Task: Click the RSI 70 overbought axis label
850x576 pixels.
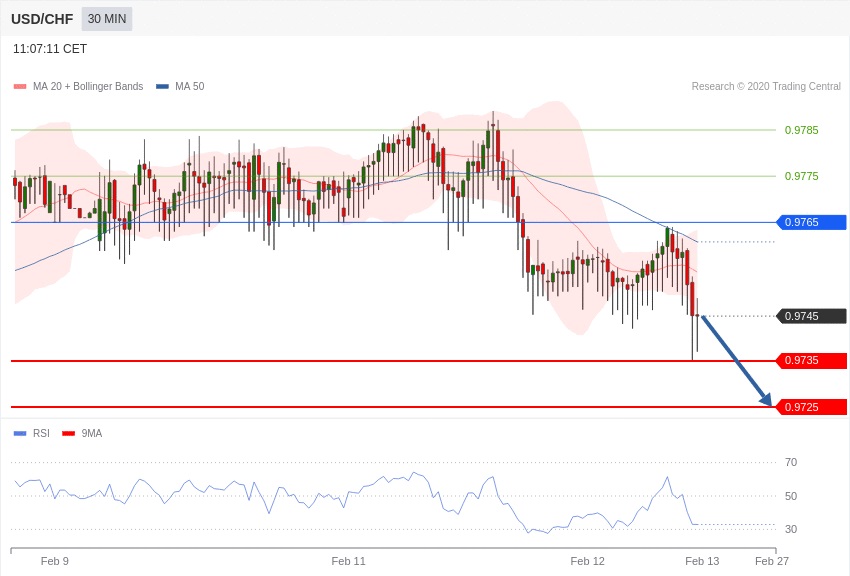Action: click(x=791, y=462)
